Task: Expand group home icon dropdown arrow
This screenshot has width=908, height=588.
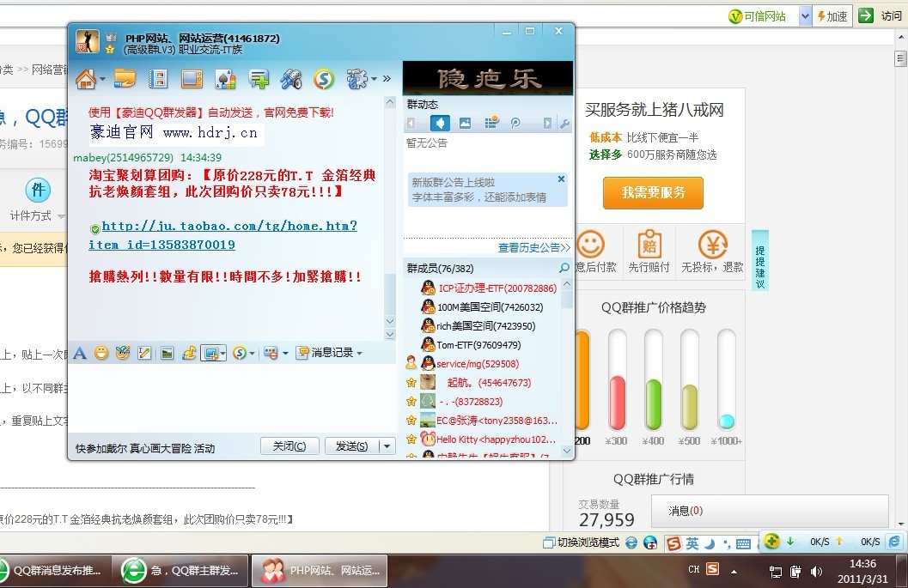Action: [x=102, y=79]
